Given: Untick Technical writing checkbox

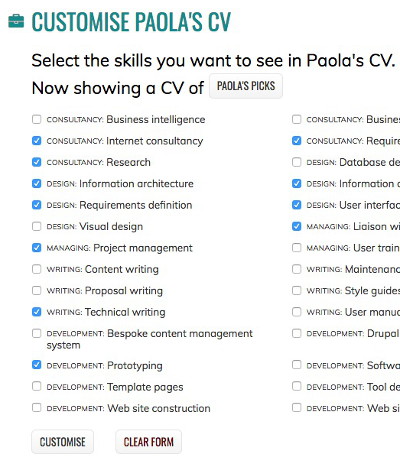Looking at the screenshot, I should point(37,312).
